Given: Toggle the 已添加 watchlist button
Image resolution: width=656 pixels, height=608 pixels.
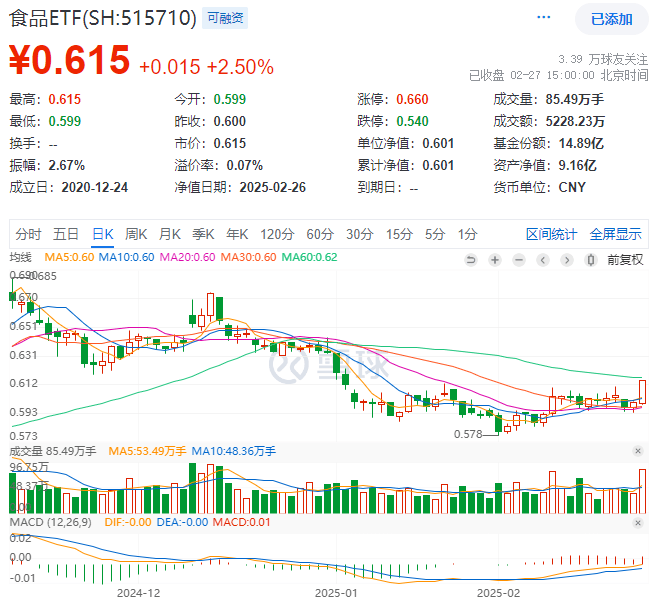Looking at the screenshot, I should coord(611,18).
